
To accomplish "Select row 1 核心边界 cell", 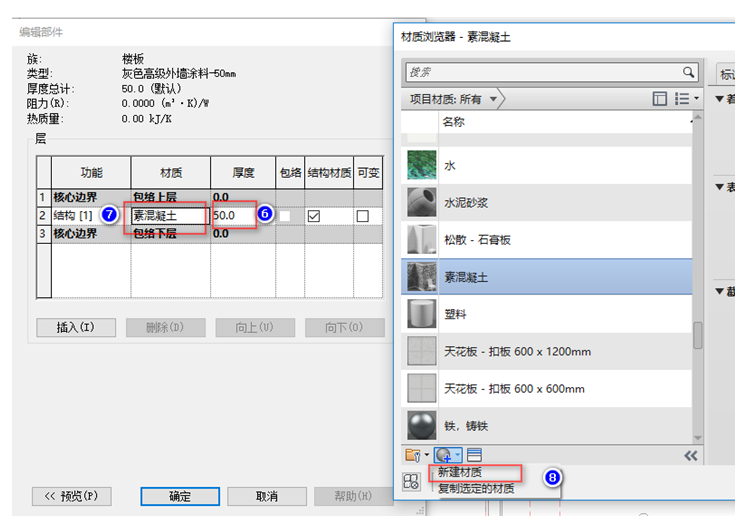I will pos(91,197).
